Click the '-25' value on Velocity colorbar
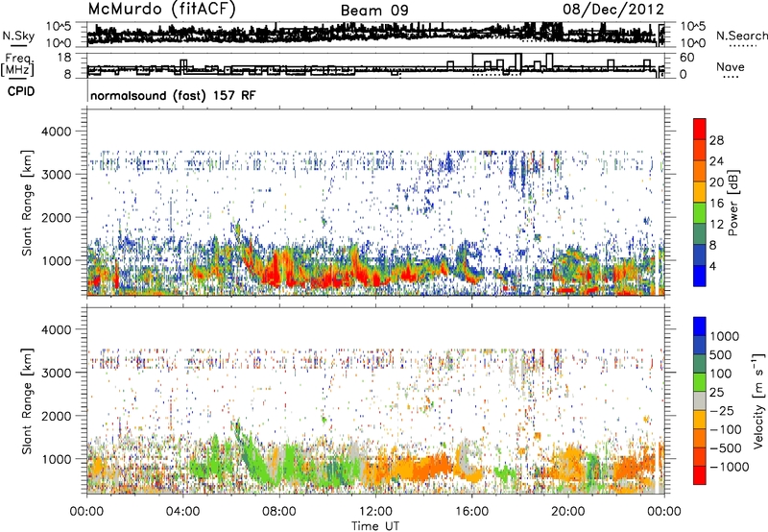Image resolution: width=768 pixels, height=532 pixels. coord(721,410)
